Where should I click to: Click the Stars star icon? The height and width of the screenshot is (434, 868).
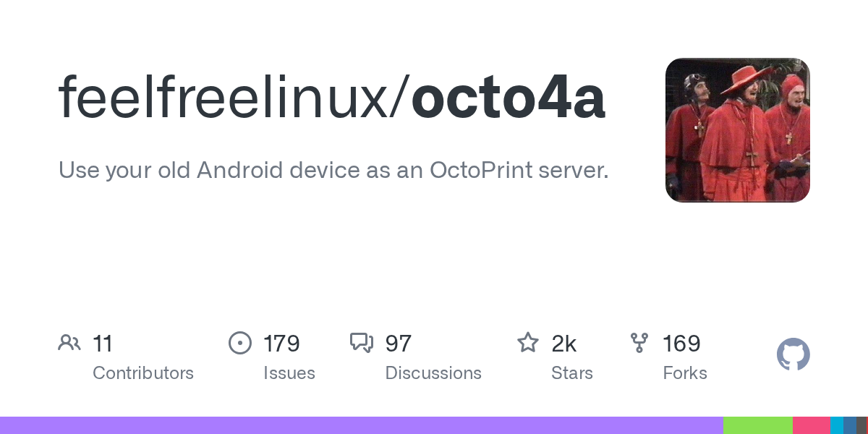(x=528, y=343)
